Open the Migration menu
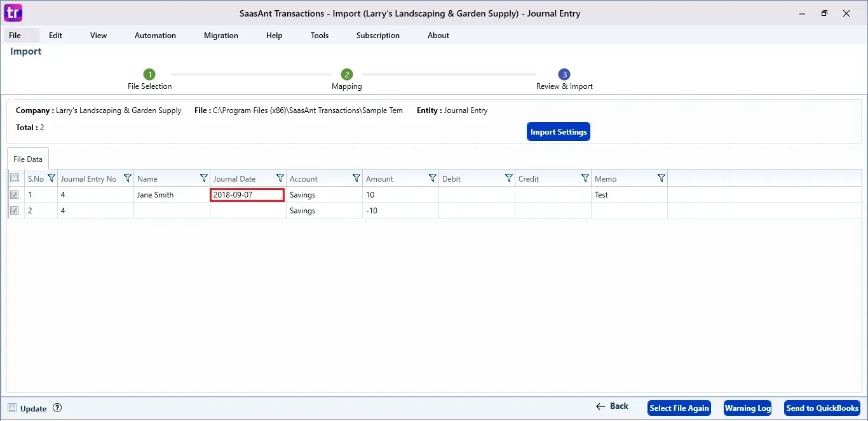Image resolution: width=868 pixels, height=421 pixels. [220, 36]
